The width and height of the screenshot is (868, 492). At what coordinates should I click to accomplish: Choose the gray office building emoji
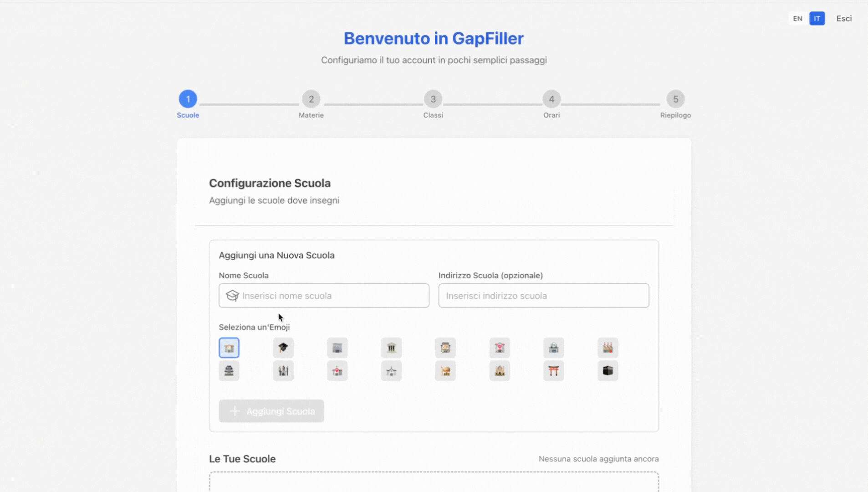pos(337,348)
